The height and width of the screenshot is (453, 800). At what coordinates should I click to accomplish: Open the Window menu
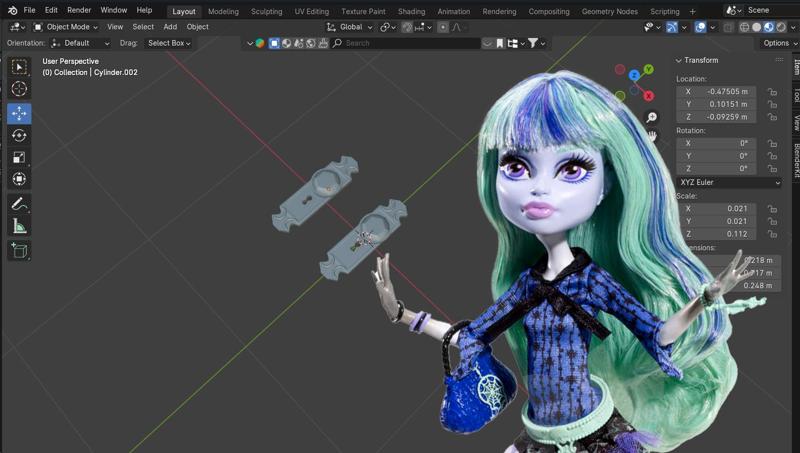(114, 10)
